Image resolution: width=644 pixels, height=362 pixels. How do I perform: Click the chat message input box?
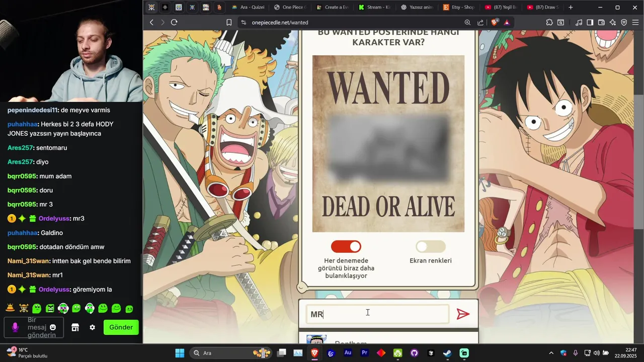[34, 327]
